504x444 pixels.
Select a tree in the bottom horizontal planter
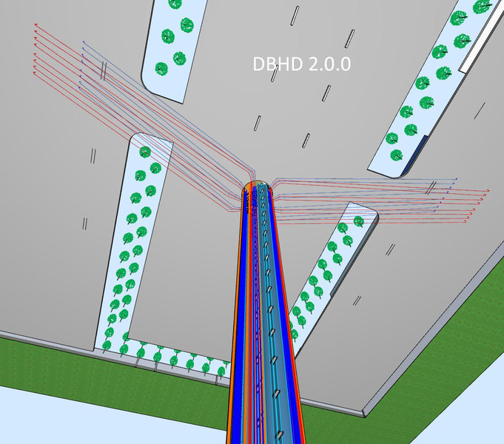pyautogui.click(x=174, y=360)
